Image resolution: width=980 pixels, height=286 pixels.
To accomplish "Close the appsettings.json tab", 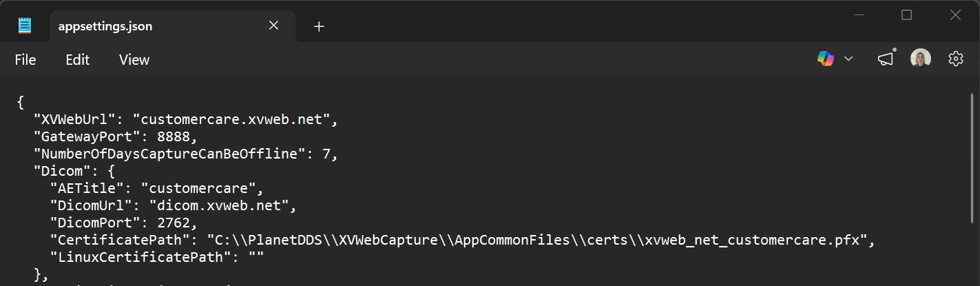I will pos(273,26).
